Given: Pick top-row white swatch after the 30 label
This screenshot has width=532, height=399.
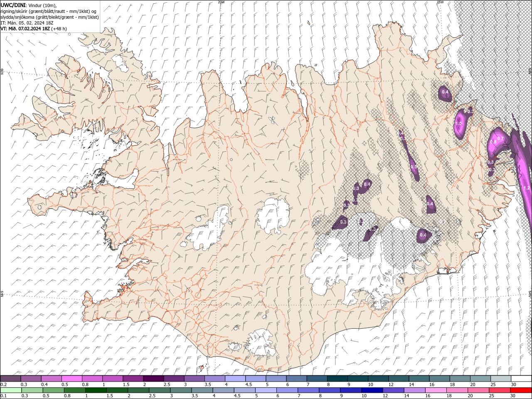Looking at the screenshot, I should 521,379.
